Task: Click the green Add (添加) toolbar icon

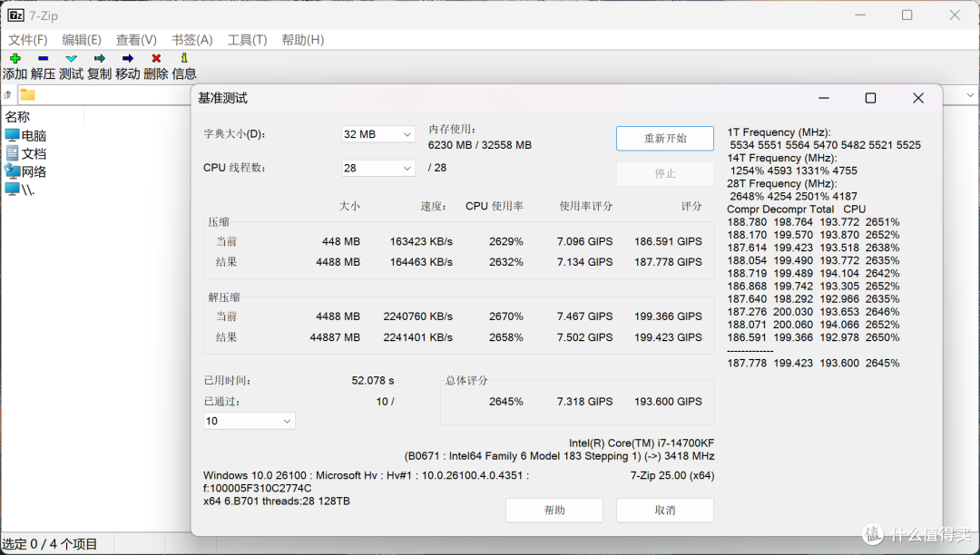Action: pyautogui.click(x=15, y=58)
